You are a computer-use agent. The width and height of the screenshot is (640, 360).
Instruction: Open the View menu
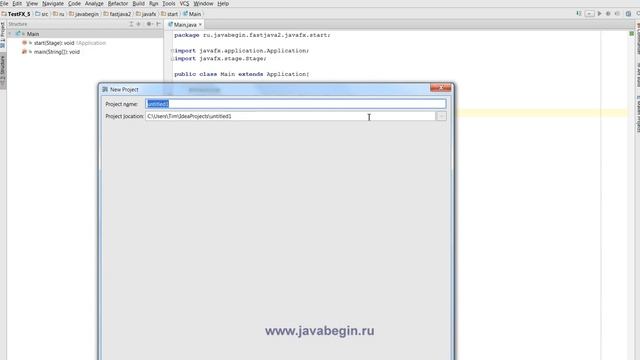pos(32,3)
